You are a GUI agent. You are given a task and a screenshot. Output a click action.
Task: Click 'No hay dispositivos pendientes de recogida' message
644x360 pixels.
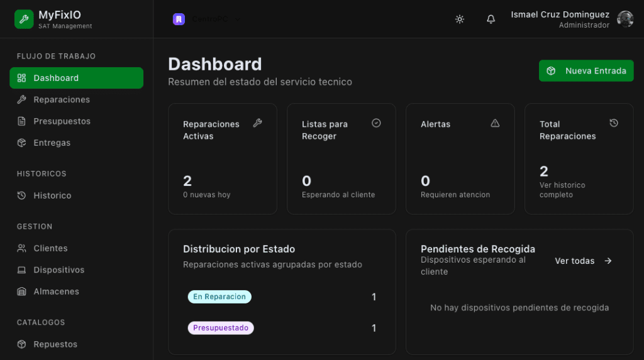coord(519,308)
